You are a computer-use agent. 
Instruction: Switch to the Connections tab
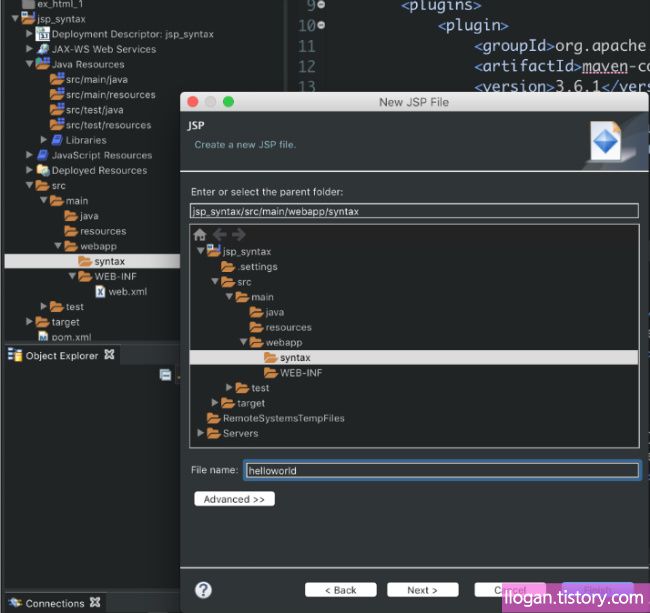(54, 603)
